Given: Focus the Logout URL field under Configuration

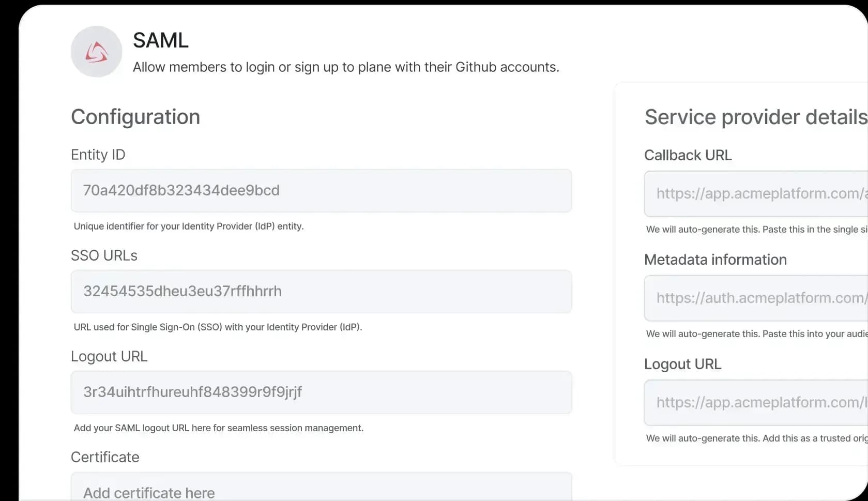Looking at the screenshot, I should (321, 392).
